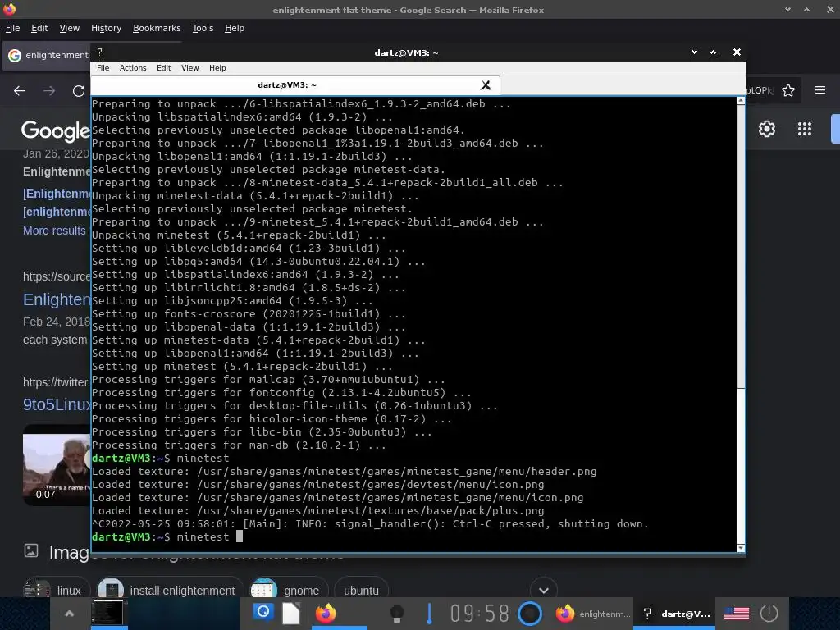The height and width of the screenshot is (630, 840).
Task: Launch the document file icon in taskbar
Action: click(x=291, y=614)
